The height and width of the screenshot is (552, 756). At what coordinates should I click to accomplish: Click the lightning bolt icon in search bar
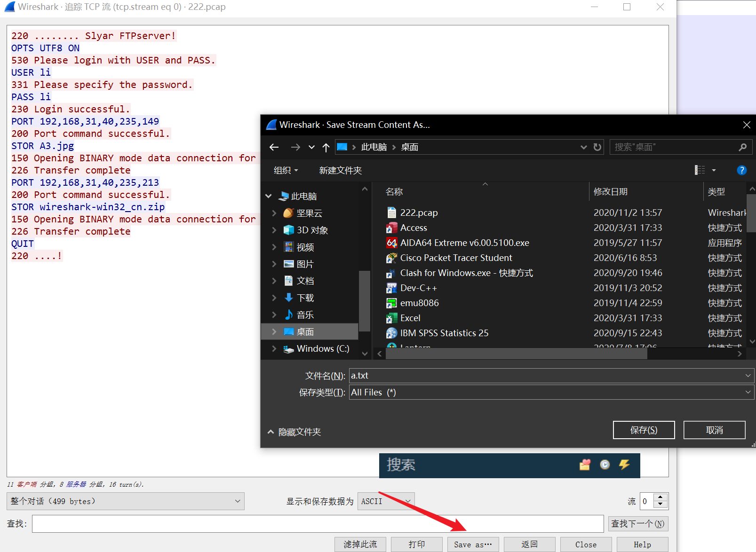coord(625,465)
